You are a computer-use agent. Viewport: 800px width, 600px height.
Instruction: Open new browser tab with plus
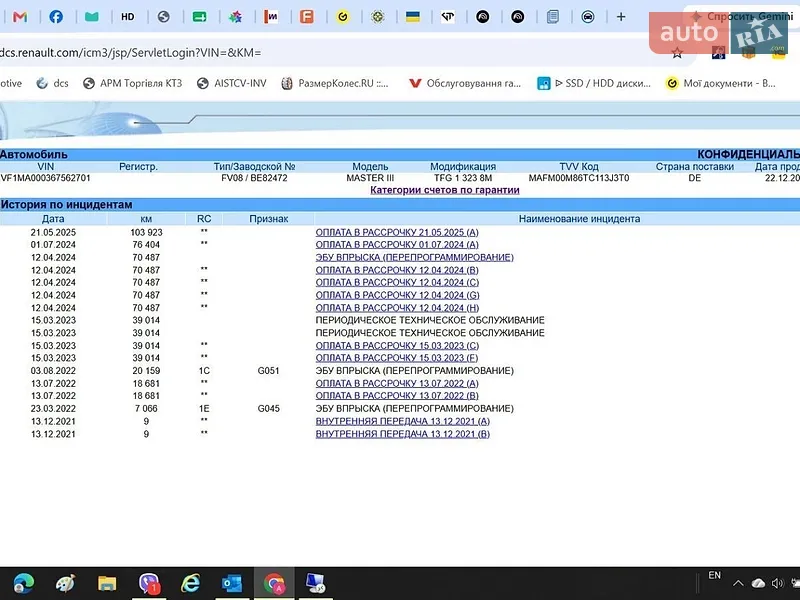click(621, 17)
